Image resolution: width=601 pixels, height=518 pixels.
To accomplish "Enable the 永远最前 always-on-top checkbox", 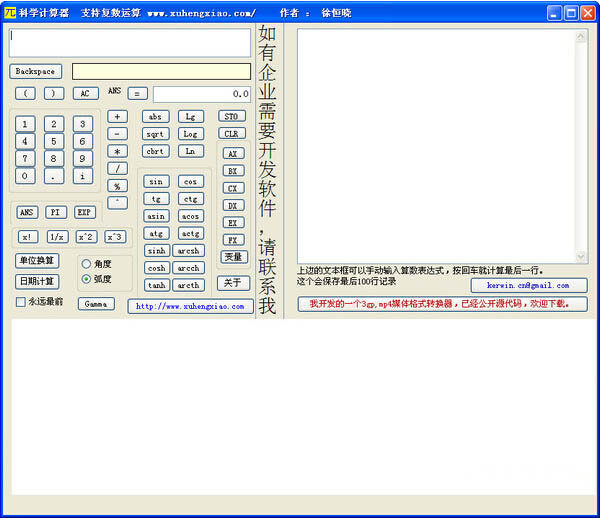I will [21, 302].
